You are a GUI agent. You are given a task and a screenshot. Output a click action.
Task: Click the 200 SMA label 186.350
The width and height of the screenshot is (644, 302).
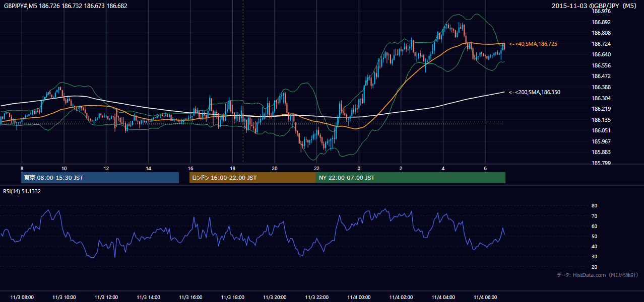coord(535,92)
